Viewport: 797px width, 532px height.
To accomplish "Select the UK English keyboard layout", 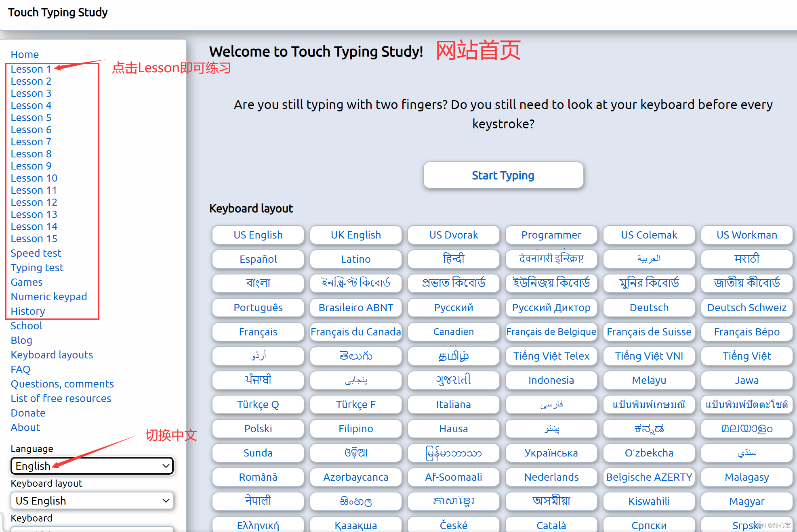I will [x=355, y=235].
